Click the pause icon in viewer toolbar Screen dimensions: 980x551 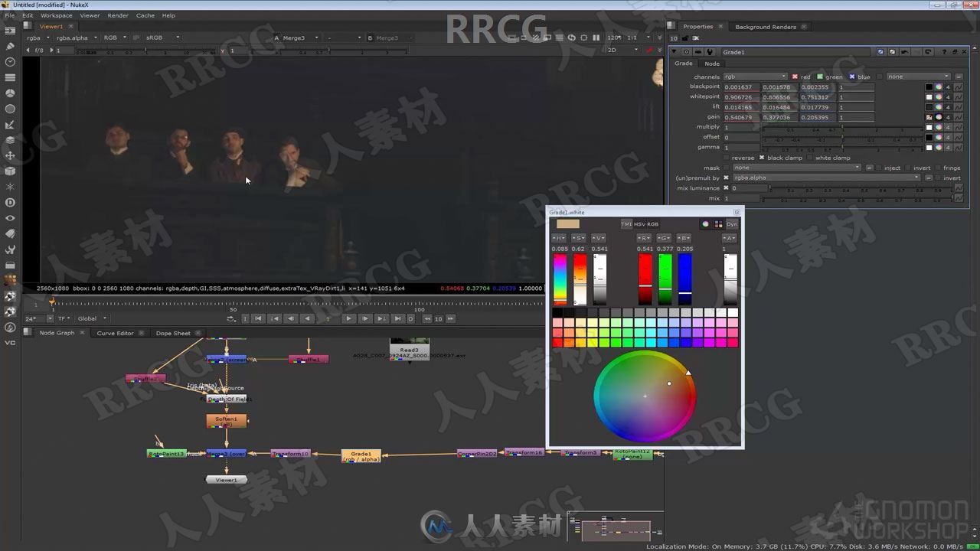pyautogui.click(x=596, y=37)
